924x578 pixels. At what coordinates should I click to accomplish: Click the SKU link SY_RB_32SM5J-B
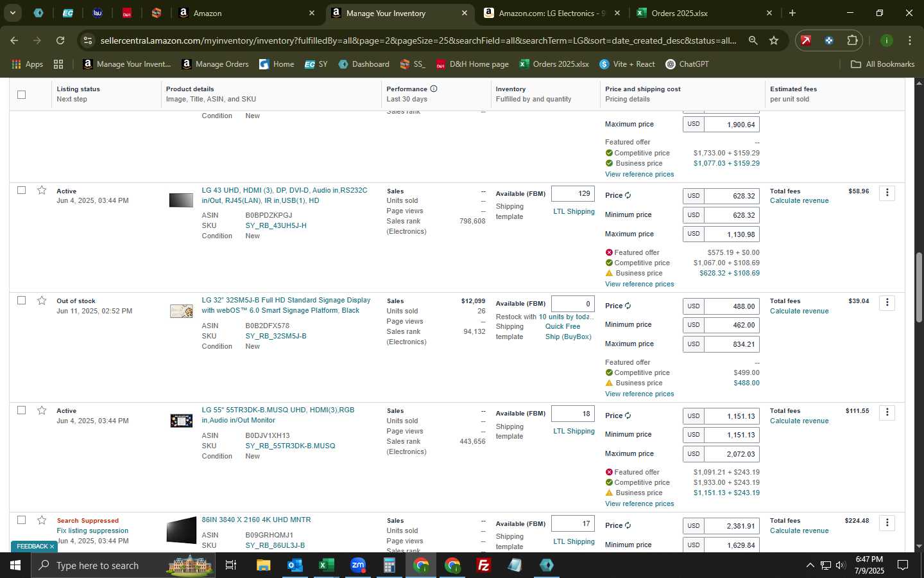click(276, 336)
